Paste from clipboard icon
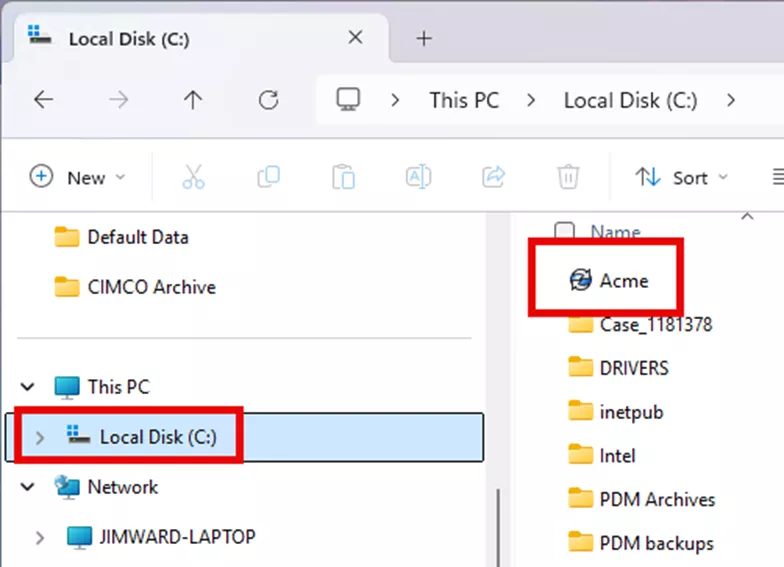The height and width of the screenshot is (567, 784). click(344, 177)
